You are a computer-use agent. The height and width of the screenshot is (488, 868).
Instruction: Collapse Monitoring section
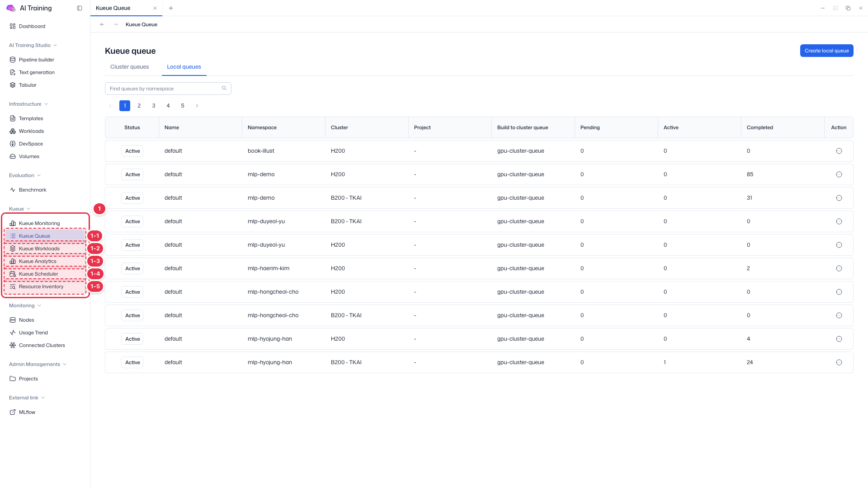[x=25, y=305]
